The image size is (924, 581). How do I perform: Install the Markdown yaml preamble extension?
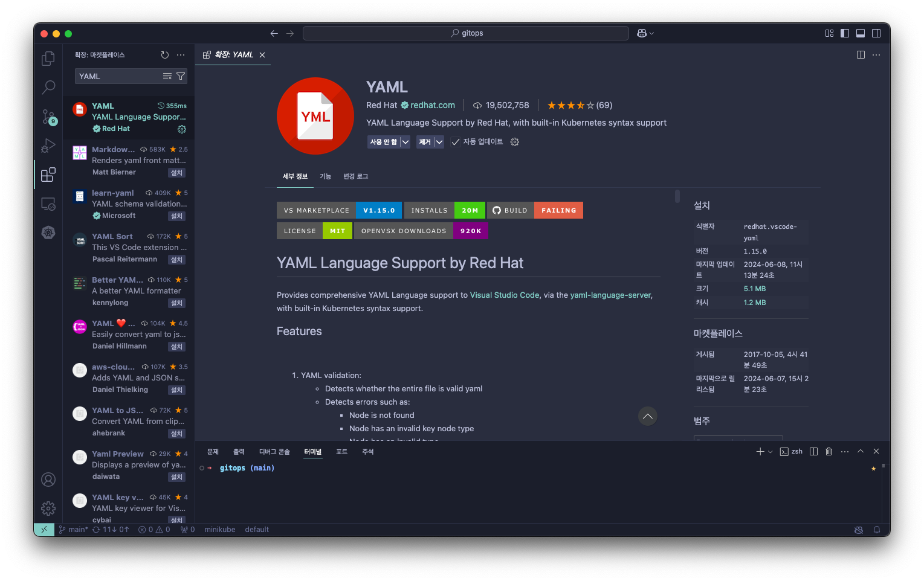tap(176, 173)
